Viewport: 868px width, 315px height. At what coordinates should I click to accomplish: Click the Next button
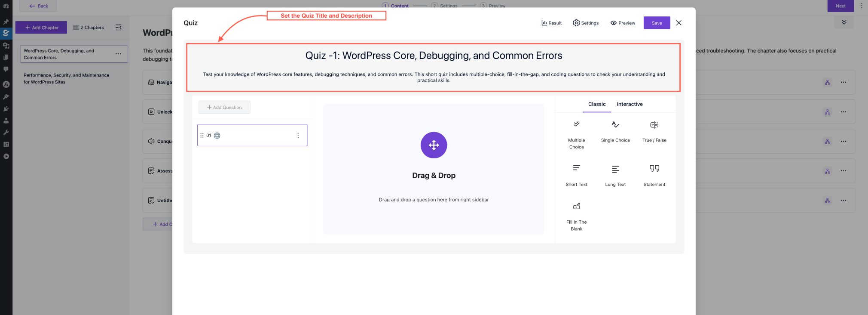point(840,6)
